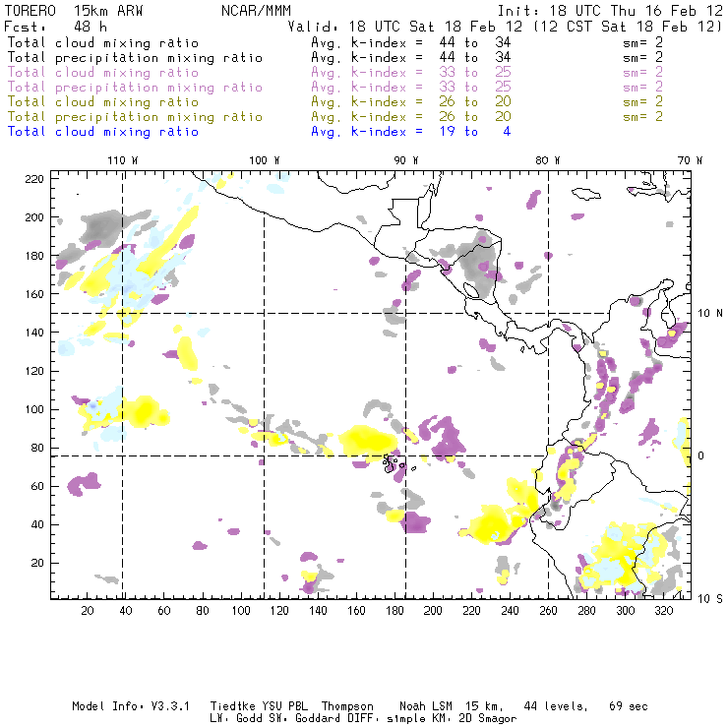Image resolution: width=728 pixels, height=728 pixels.
Task: Click x-axis tick label '220'
Action: [471, 611]
